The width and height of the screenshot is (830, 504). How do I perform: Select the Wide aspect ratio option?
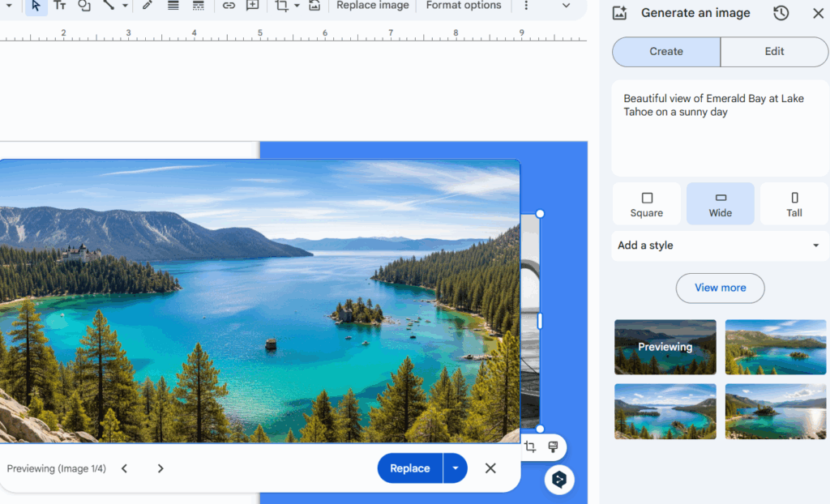coord(720,204)
